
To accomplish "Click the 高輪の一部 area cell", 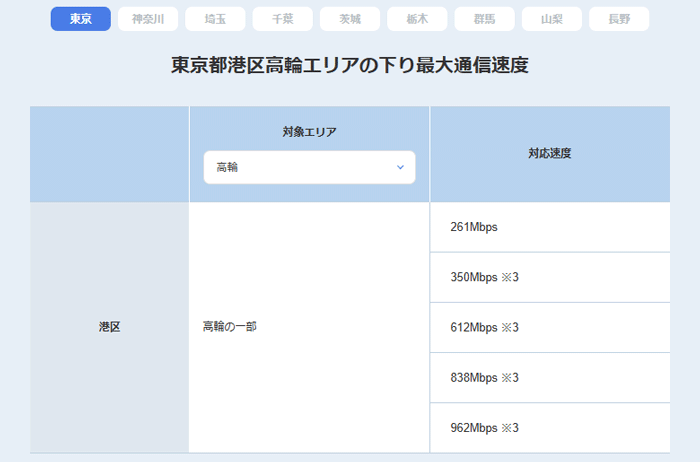I will coord(229,327).
